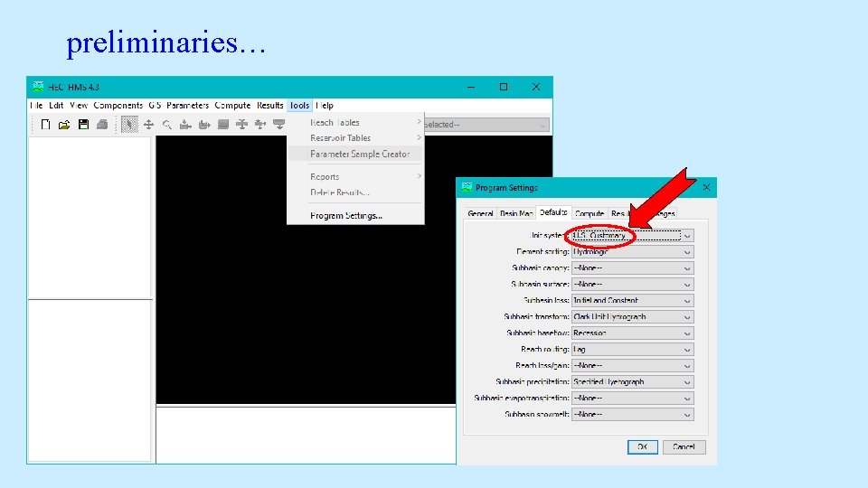Click the New Project toolbar icon

pos(45,125)
